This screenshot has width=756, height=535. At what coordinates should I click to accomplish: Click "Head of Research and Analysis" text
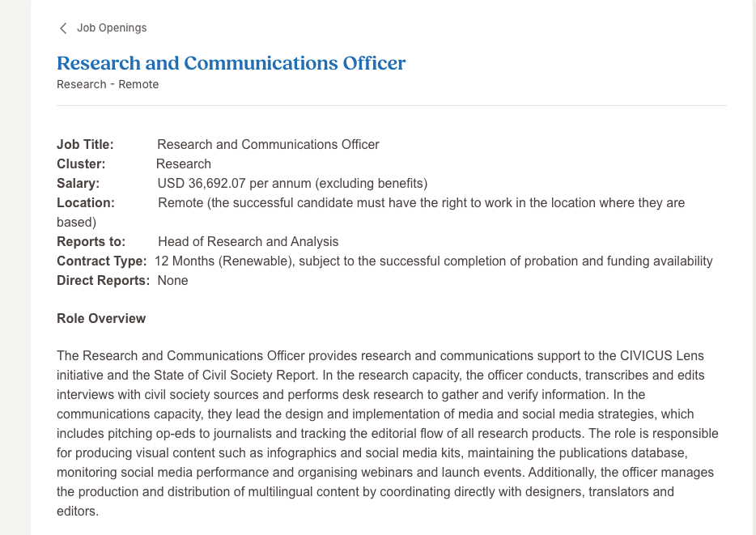point(248,242)
